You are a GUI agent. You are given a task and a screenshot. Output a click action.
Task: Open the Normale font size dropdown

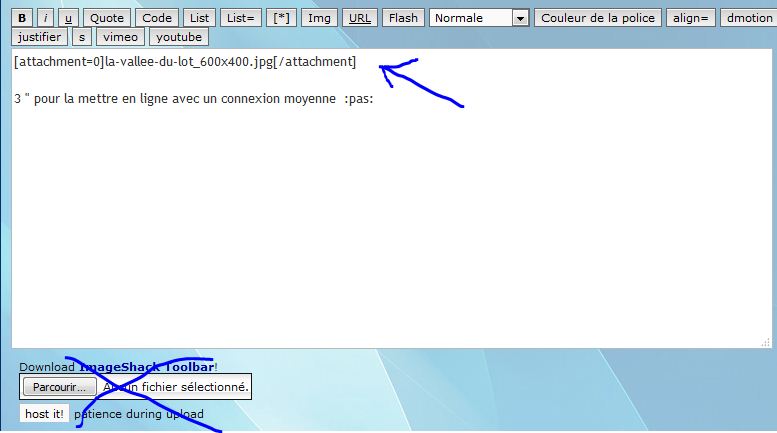coord(479,18)
